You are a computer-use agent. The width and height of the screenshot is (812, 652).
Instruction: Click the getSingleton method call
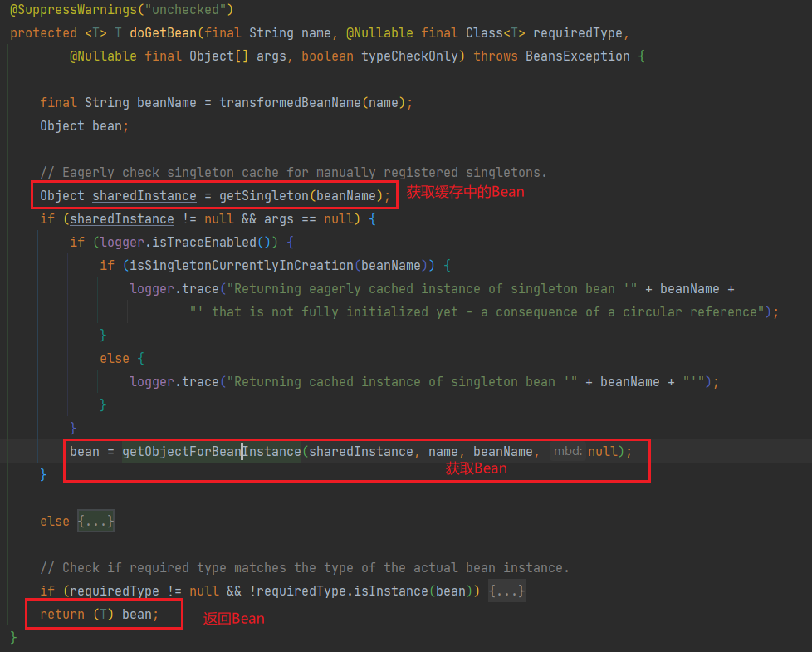[x=260, y=196]
